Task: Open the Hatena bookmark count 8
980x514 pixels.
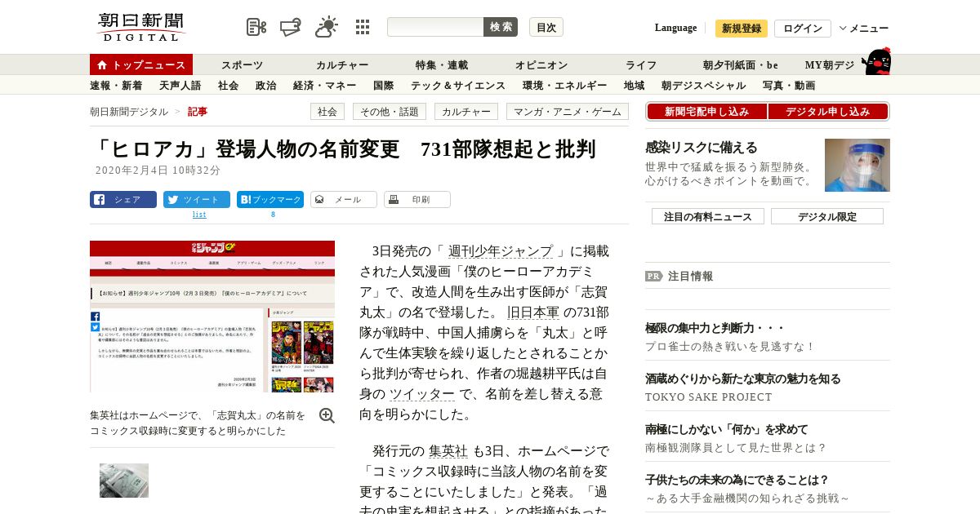Action: (x=273, y=215)
